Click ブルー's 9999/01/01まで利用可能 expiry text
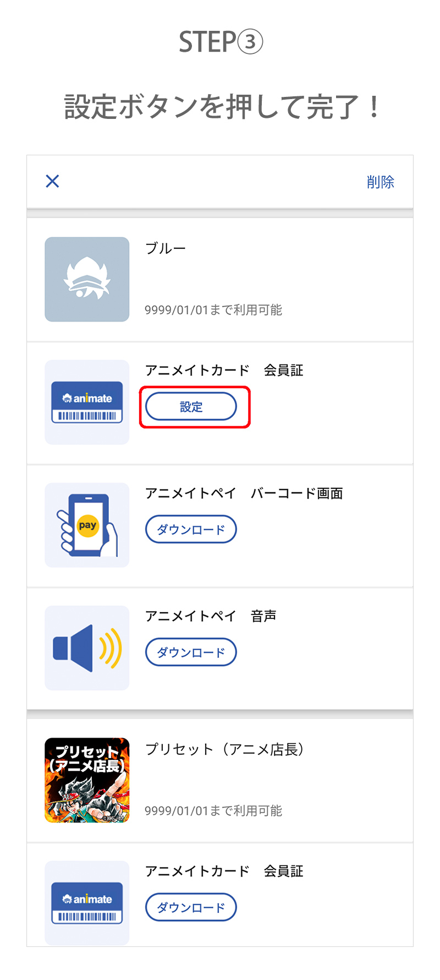This screenshot has height=980, width=440. click(x=213, y=310)
